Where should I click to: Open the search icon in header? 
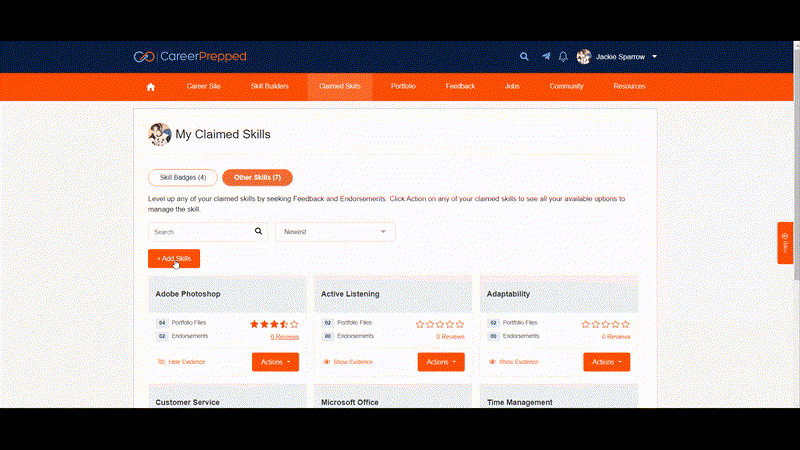point(524,57)
